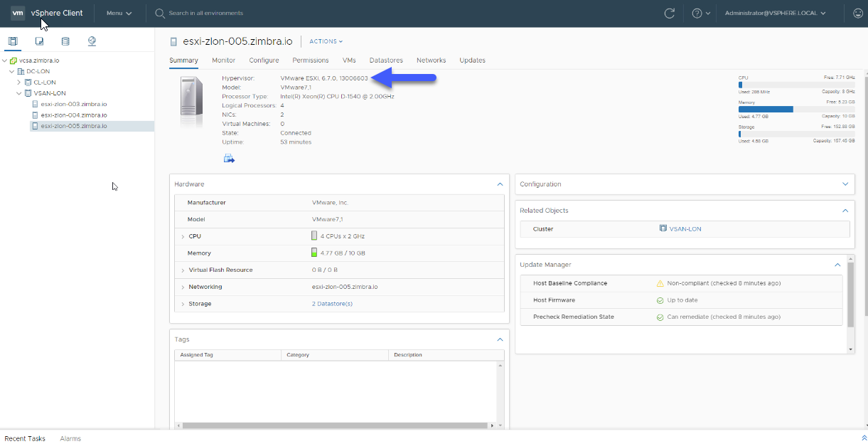
Task: Click the vcsa.zimbra.io vCenter icon
Action: click(14, 60)
